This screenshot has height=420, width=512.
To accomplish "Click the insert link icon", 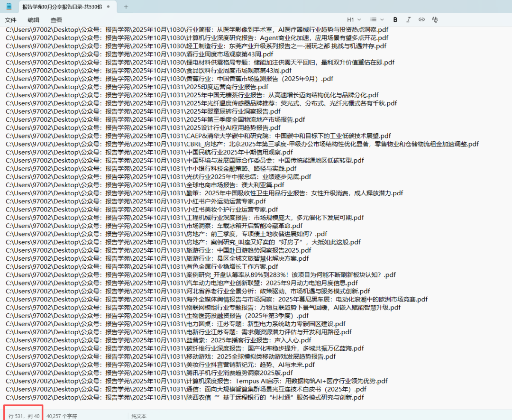I will [421, 19].
